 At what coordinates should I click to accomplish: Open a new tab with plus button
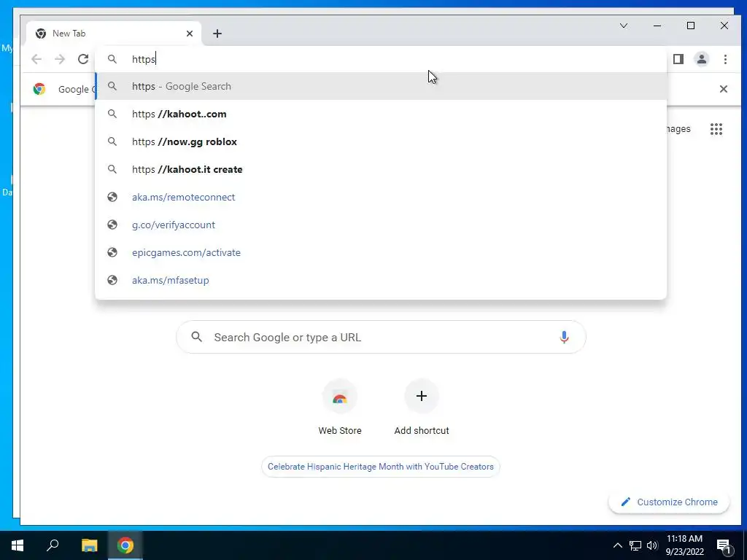217,34
